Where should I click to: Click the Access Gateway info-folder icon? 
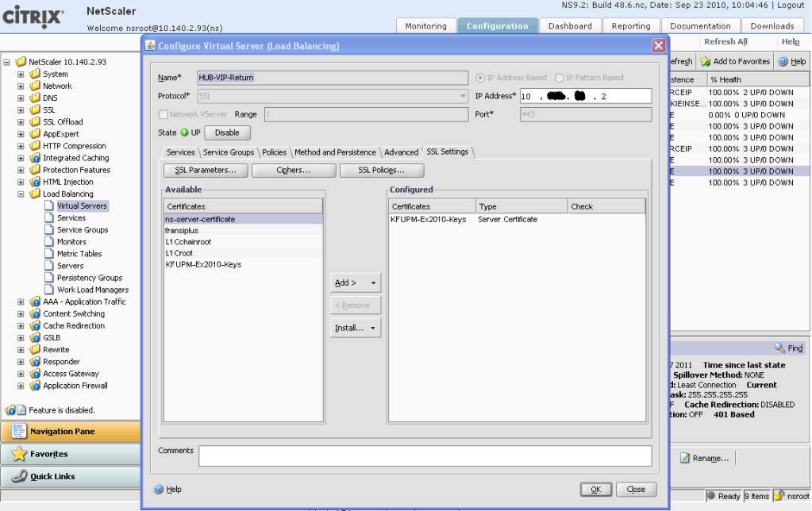point(35,373)
